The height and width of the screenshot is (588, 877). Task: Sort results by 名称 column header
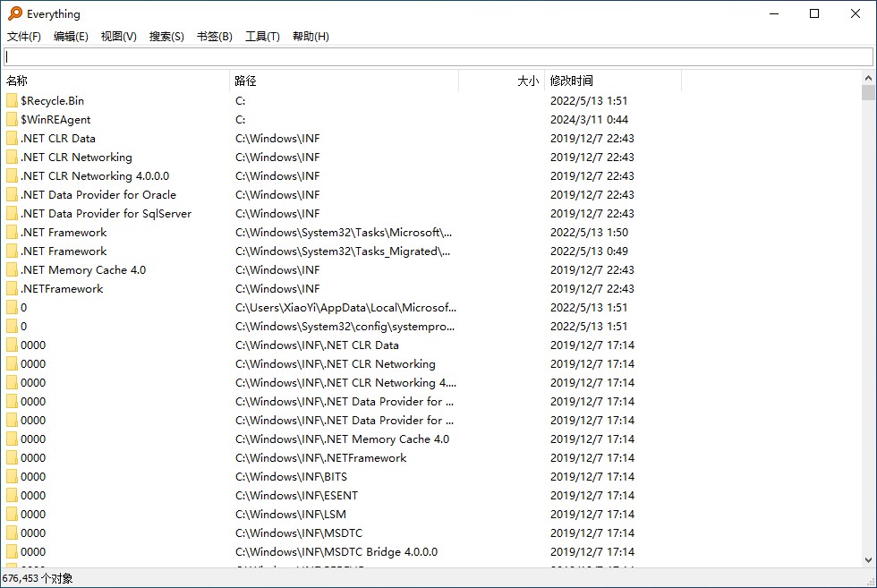tap(115, 81)
